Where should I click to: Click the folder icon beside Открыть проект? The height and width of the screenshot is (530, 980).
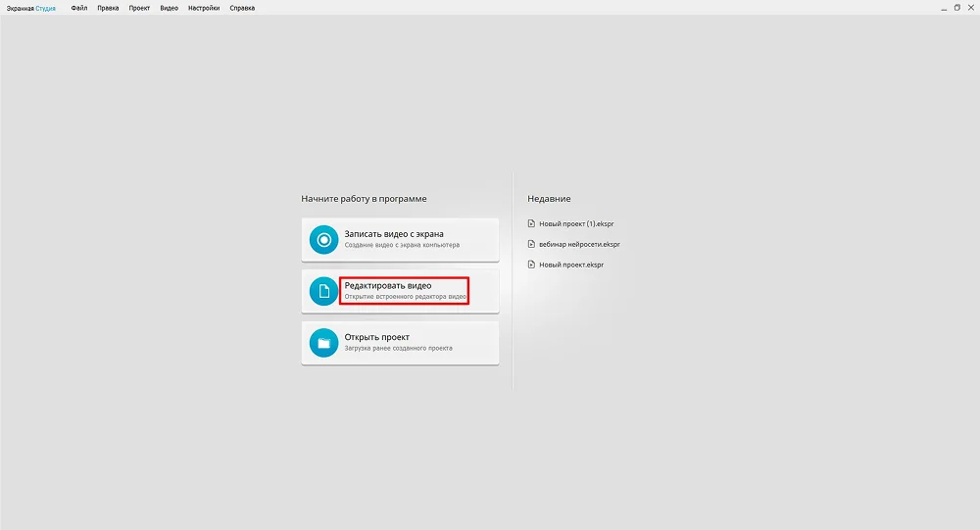[x=322, y=343]
